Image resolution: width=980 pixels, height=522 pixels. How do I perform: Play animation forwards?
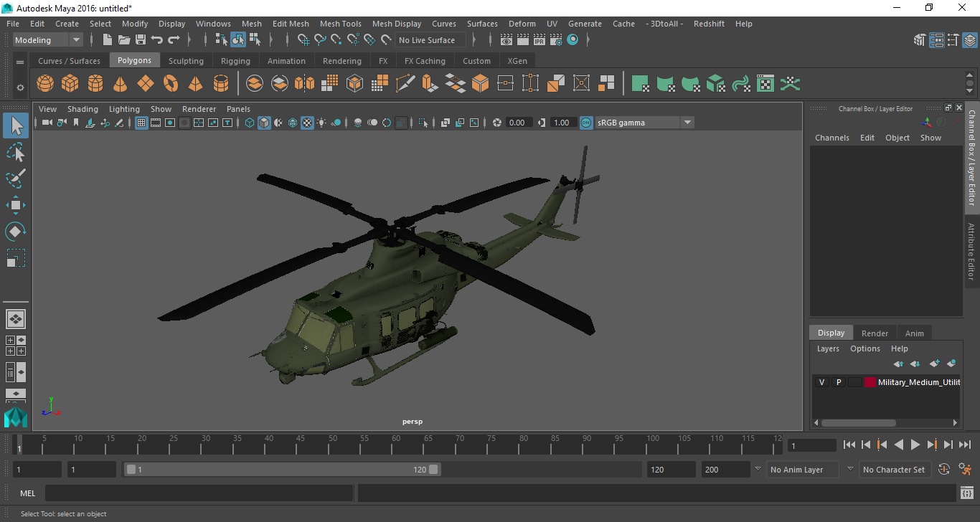coord(915,445)
